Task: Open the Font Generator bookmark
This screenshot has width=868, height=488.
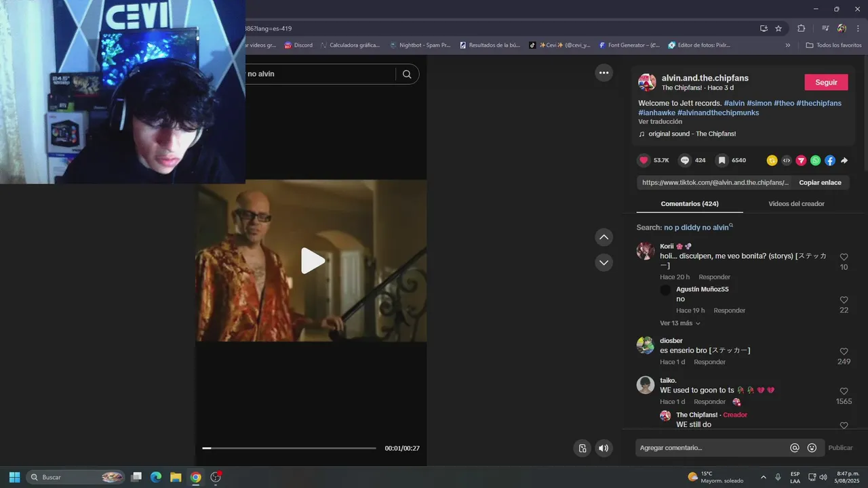Action: 629,45
